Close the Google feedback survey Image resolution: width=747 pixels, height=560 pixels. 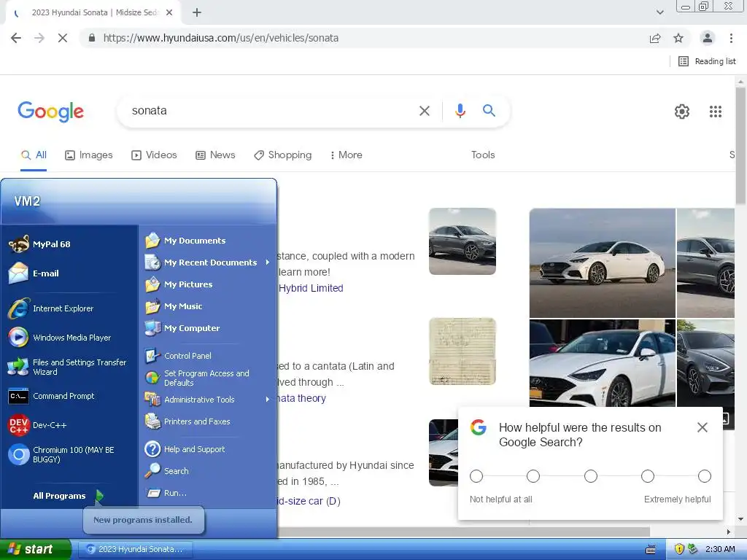point(702,427)
